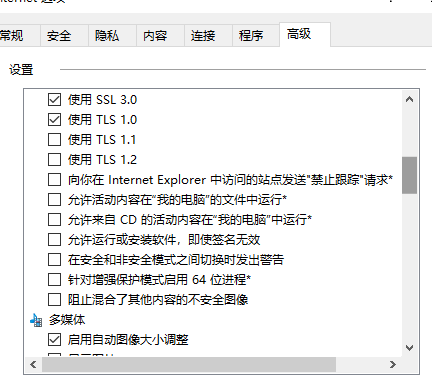Click the 多媒体 multimedia category icon
Image resolution: width=432 pixels, height=377 pixels.
click(x=36, y=320)
